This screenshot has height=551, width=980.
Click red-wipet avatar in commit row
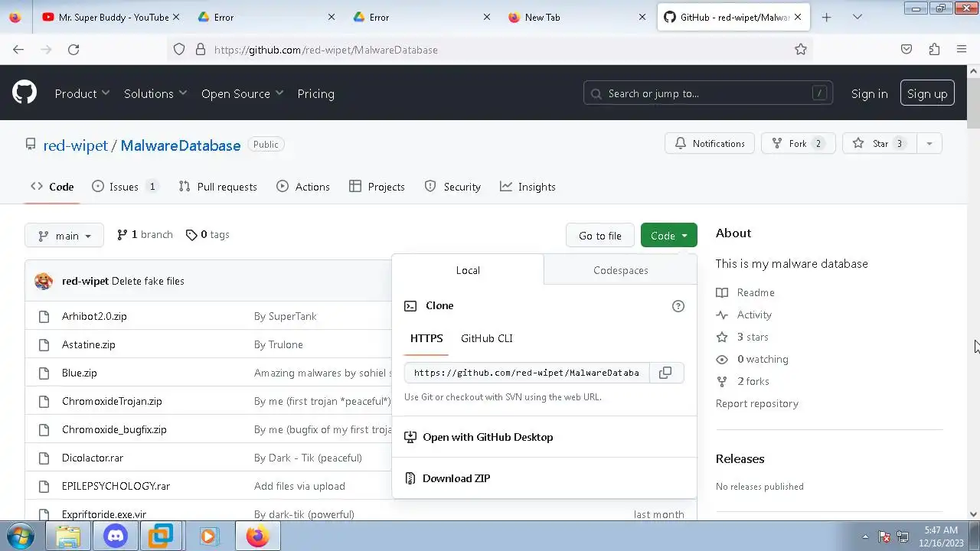coord(44,281)
